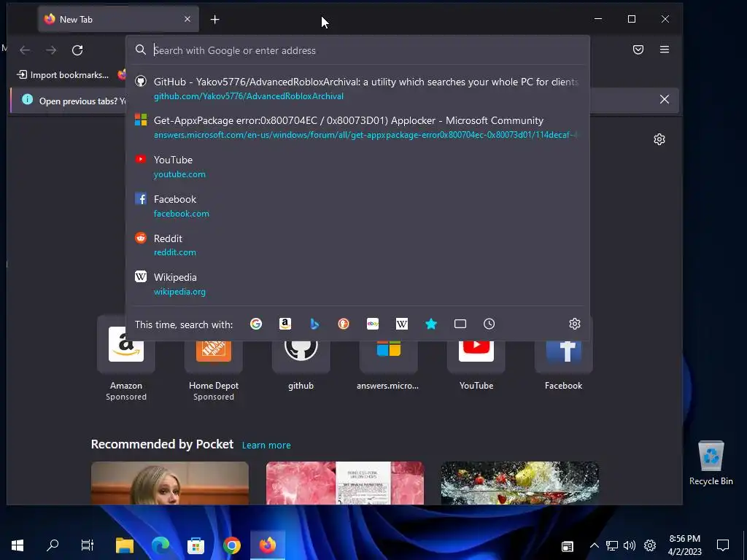Launch Microsoft Edge from taskbar
Viewport: 747px width, 560px height.
point(160,545)
